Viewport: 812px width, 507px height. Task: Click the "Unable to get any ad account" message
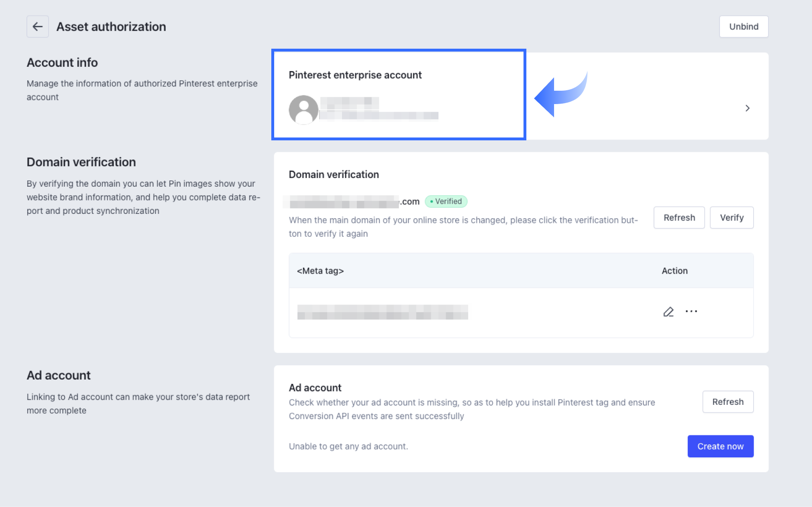(348, 446)
